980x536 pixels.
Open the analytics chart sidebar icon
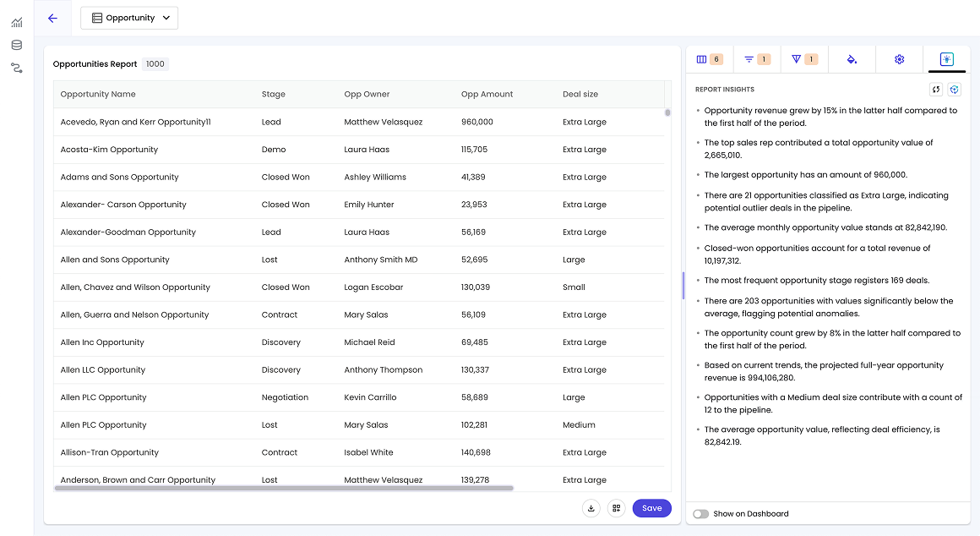[x=17, y=22]
